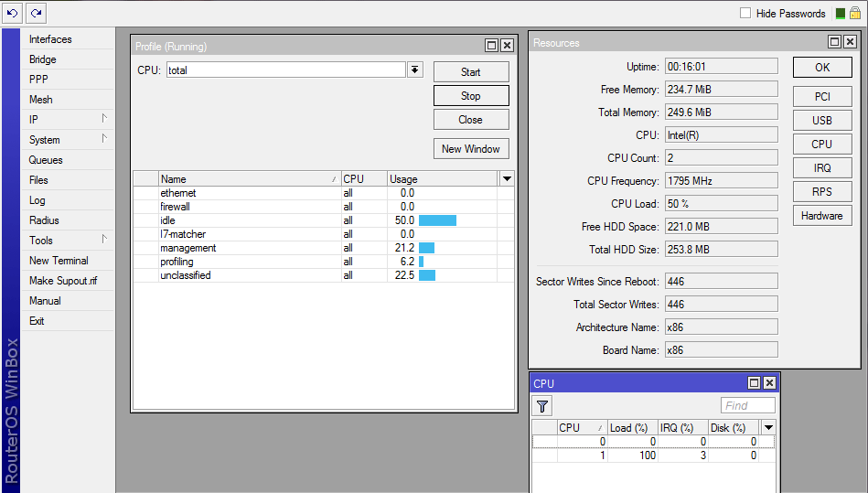The width and height of the screenshot is (868, 493).
Task: Maximize the CPU window
Action: (754, 383)
